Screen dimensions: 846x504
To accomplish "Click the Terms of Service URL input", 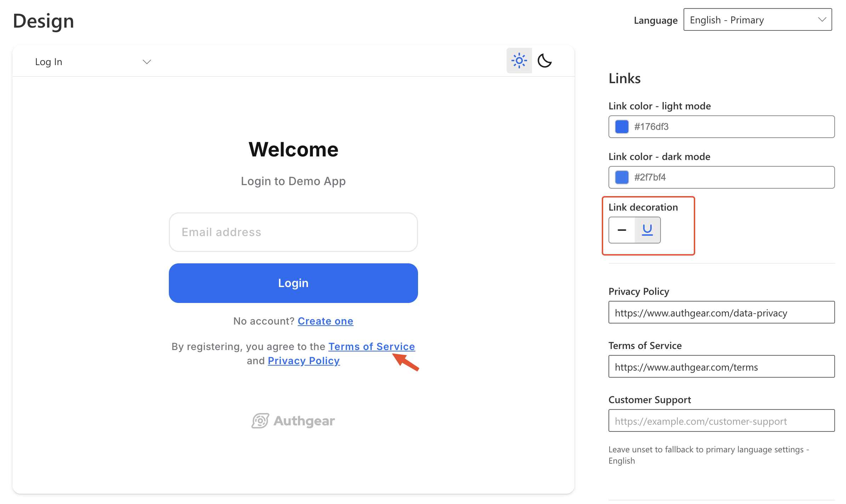I will [721, 367].
